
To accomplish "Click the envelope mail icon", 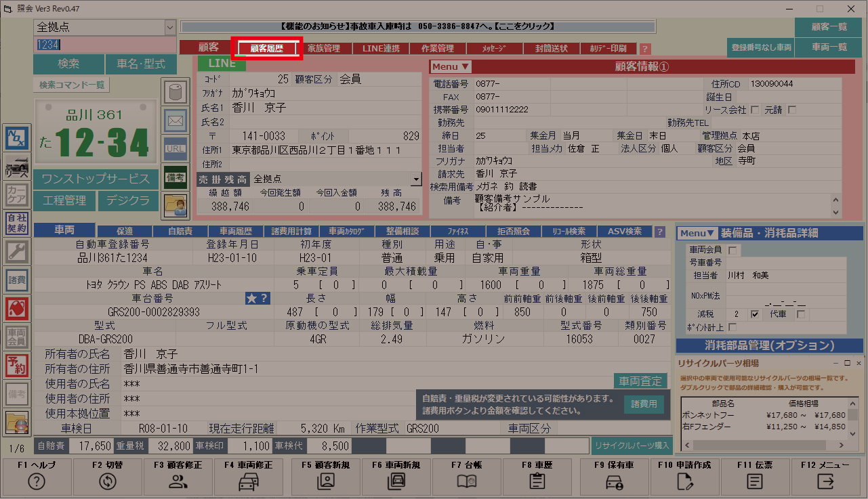I will (175, 121).
